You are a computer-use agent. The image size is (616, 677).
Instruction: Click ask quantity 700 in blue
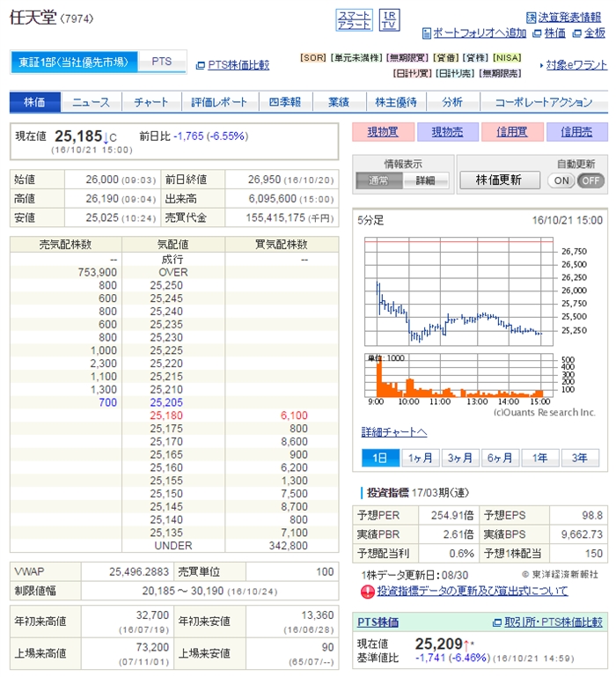tap(108, 402)
